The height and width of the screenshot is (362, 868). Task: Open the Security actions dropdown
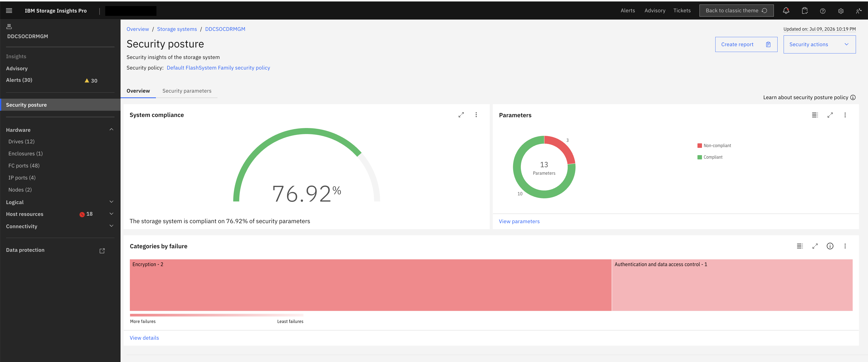pyautogui.click(x=819, y=44)
